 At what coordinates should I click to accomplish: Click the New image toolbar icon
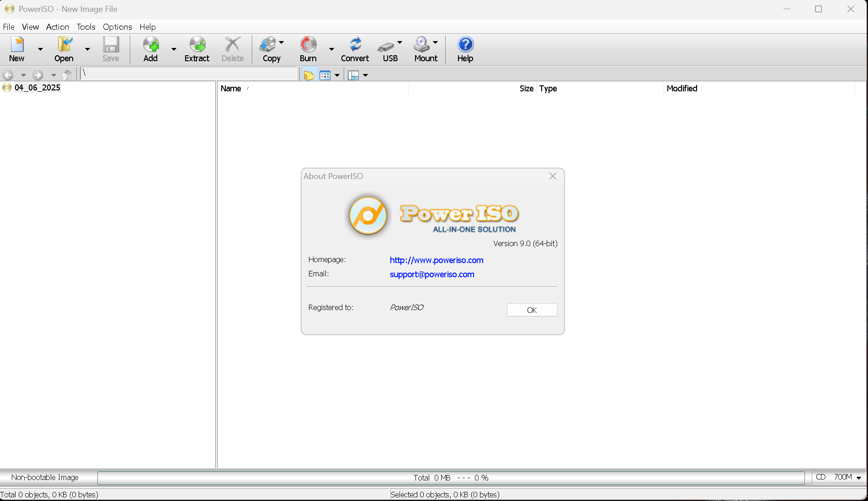17,45
